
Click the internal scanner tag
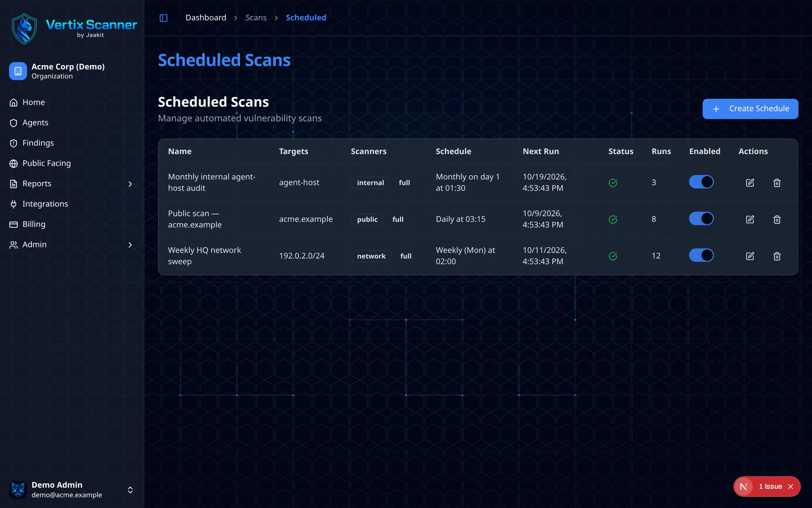click(370, 182)
